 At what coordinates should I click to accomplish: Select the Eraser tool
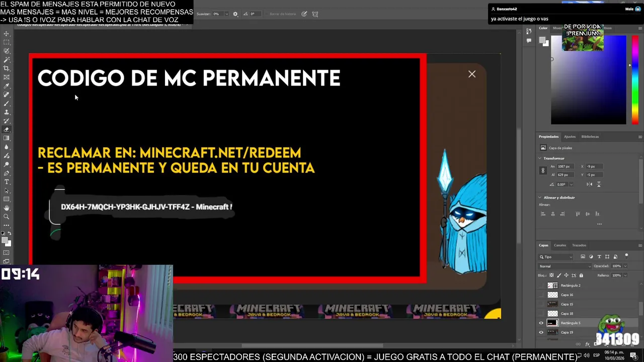click(7, 129)
